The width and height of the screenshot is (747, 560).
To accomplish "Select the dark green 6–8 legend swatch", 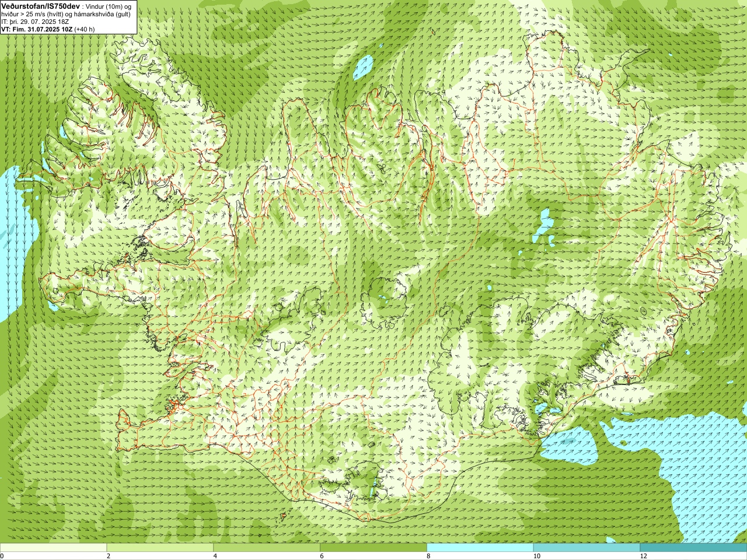I will click(x=373, y=548).
